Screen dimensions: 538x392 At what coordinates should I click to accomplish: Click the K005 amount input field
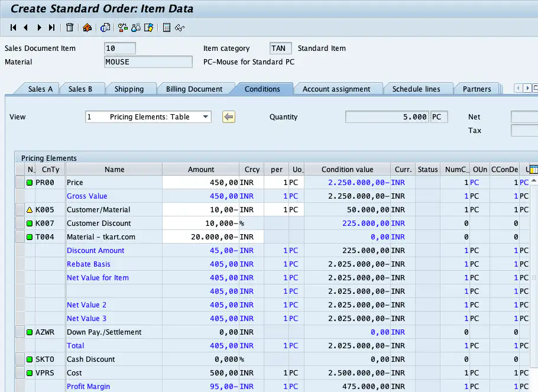click(x=200, y=210)
